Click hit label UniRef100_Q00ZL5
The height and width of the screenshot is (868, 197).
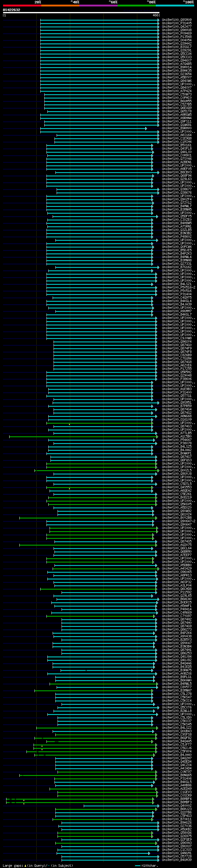pos(177,470)
